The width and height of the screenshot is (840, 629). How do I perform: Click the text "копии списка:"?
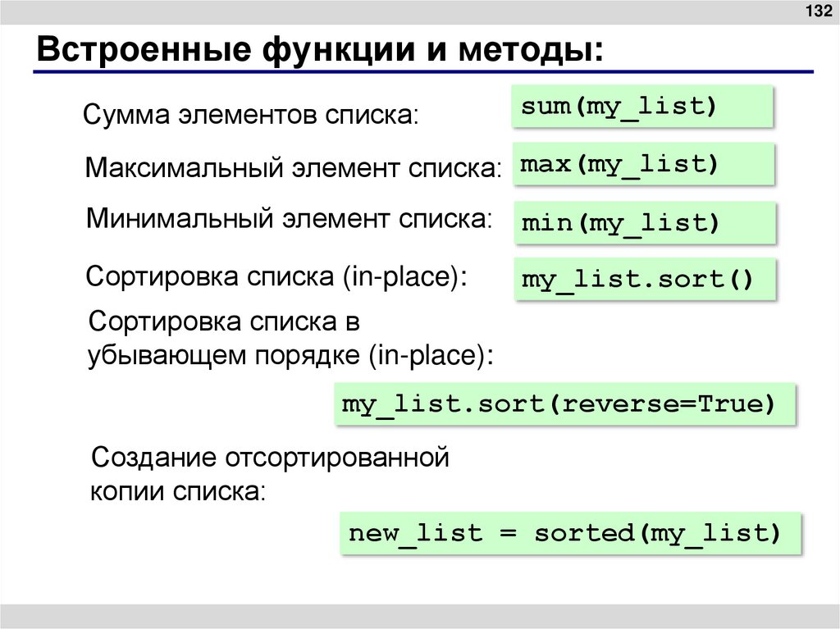coord(178,491)
